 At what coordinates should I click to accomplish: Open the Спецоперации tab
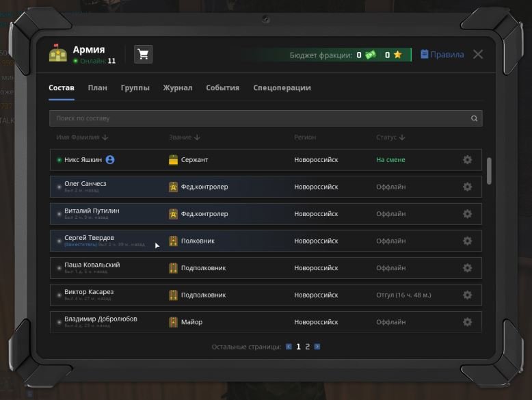coord(282,88)
